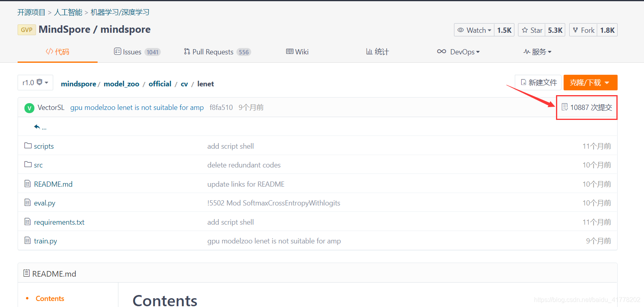Open the MindSpore organization link
The image size is (644, 307).
pos(64,30)
